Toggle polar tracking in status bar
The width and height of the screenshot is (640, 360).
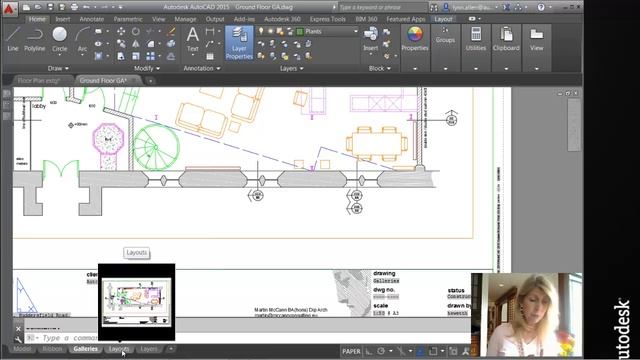(x=381, y=351)
